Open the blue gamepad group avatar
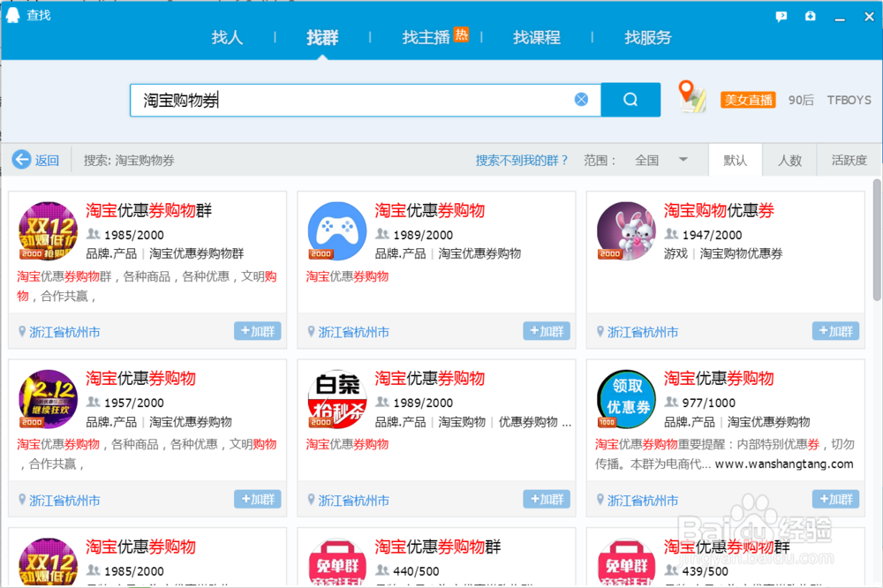Screen dimensions: 883x588 337,231
